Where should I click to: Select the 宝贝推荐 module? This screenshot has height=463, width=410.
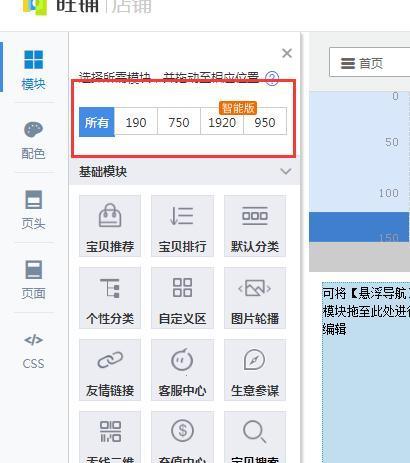tap(110, 226)
